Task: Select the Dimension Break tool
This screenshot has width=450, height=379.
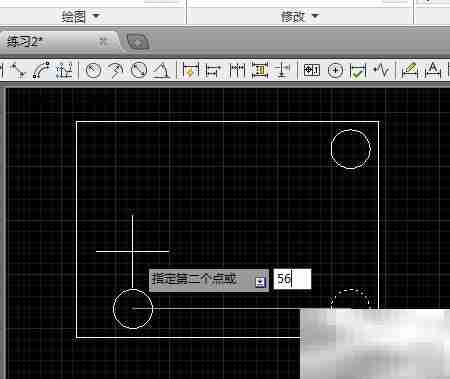Action: [x=282, y=70]
